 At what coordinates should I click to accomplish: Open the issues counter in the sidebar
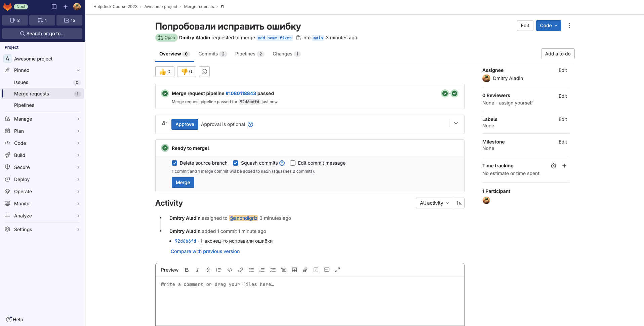coord(15,20)
